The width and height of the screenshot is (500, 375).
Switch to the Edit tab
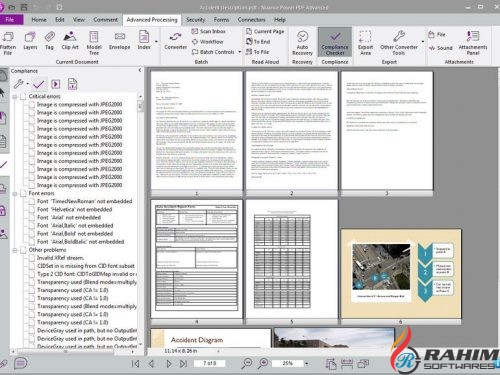[x=60, y=20]
